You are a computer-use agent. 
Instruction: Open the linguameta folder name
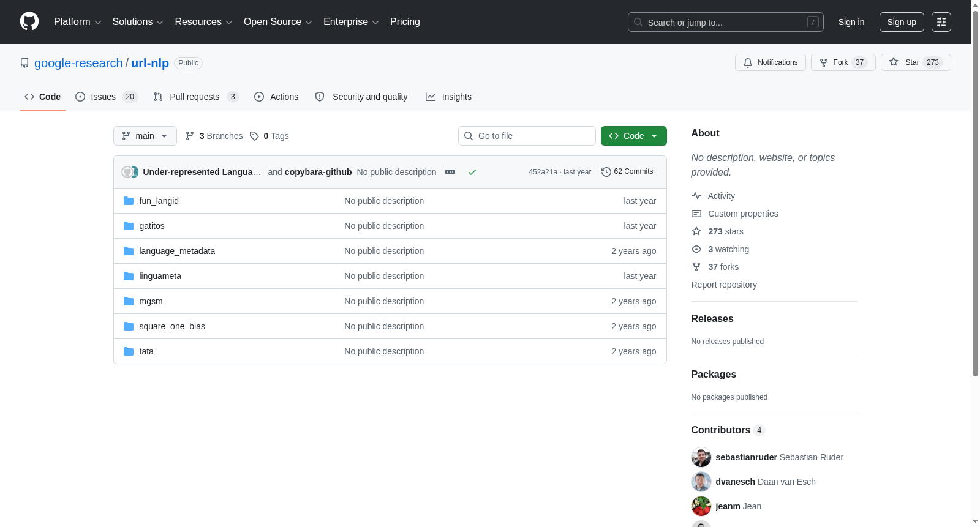point(160,276)
